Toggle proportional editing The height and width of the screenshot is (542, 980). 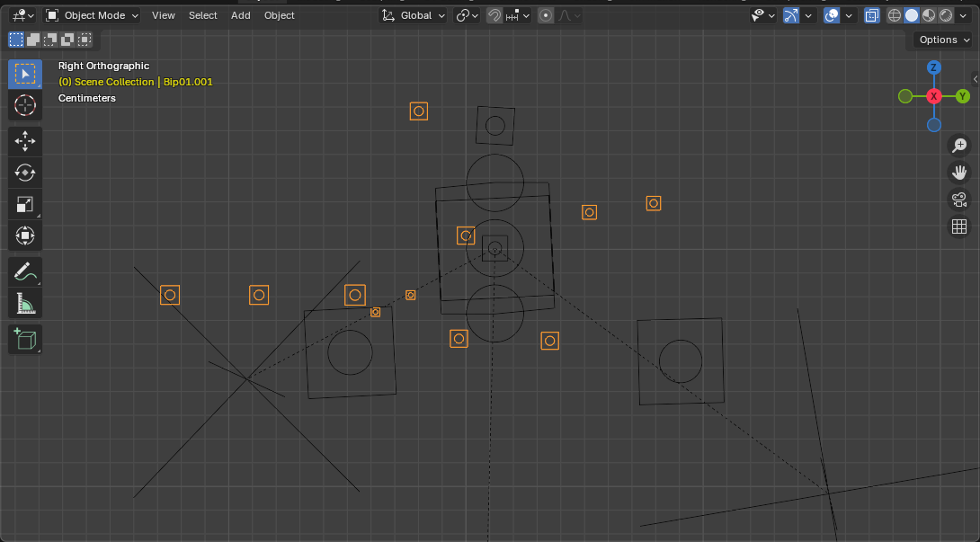coord(546,15)
